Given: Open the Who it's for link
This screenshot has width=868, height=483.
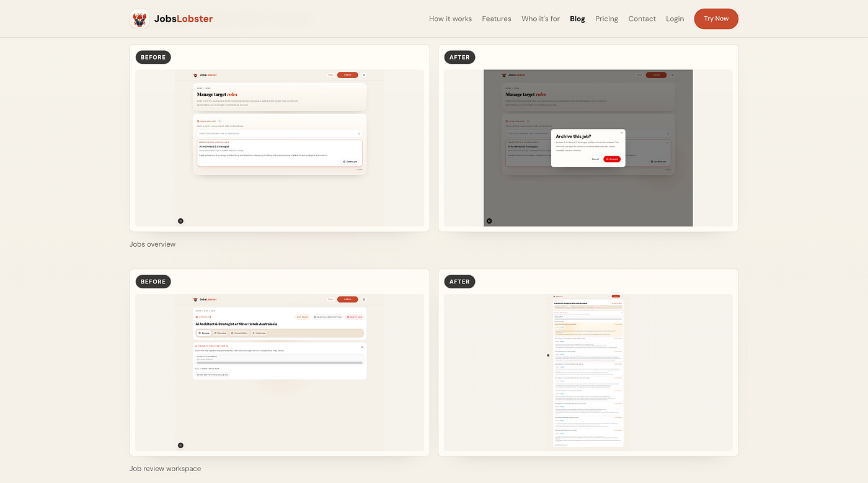Looking at the screenshot, I should [541, 19].
